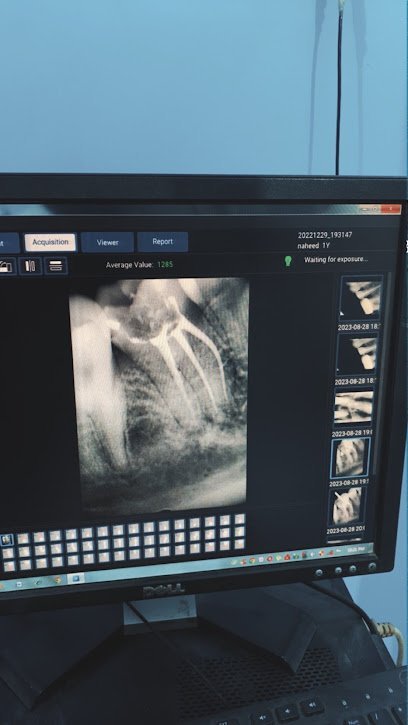408x725 pixels.
Task: Click the 'Average Value: 1285' readout
Action: click(x=139, y=265)
